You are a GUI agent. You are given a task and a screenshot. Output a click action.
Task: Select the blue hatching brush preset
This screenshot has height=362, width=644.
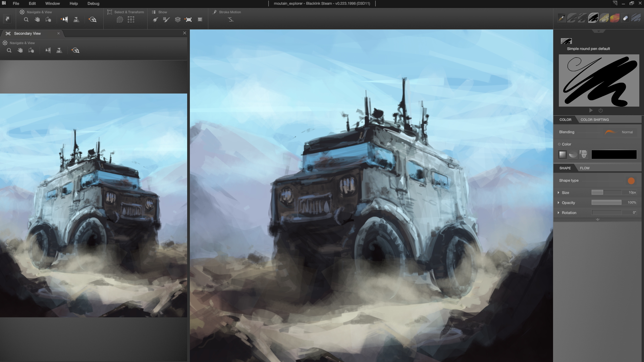(636, 18)
